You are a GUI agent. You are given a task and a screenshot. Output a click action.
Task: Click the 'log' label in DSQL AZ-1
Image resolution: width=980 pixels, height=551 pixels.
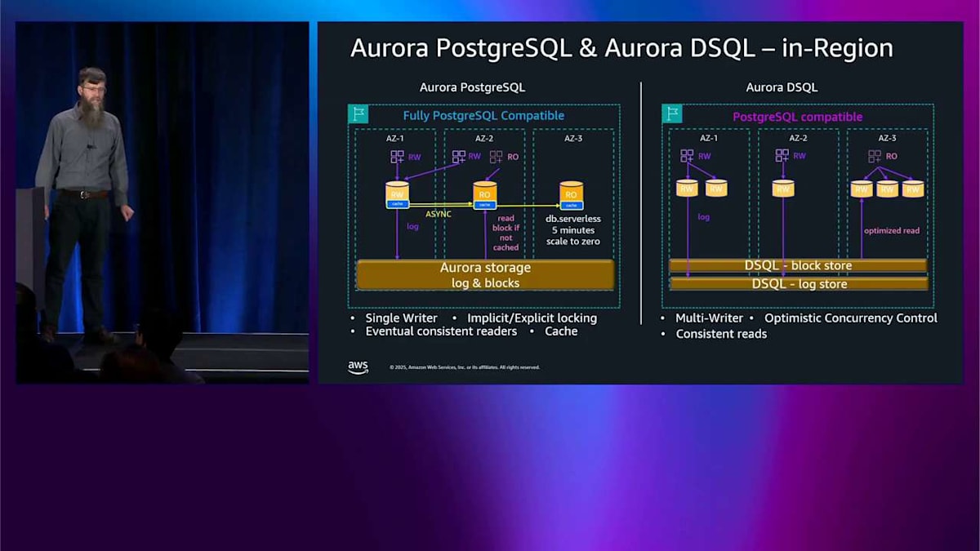point(704,217)
